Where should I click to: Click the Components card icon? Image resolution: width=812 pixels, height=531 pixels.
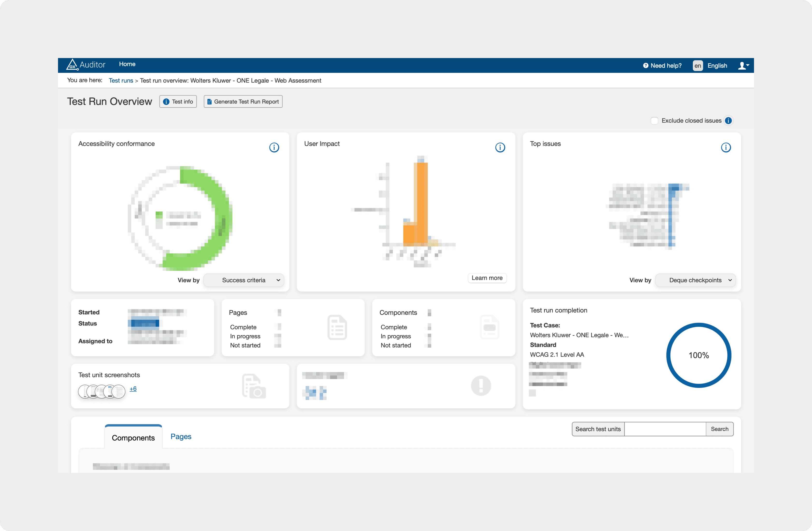[x=489, y=327]
